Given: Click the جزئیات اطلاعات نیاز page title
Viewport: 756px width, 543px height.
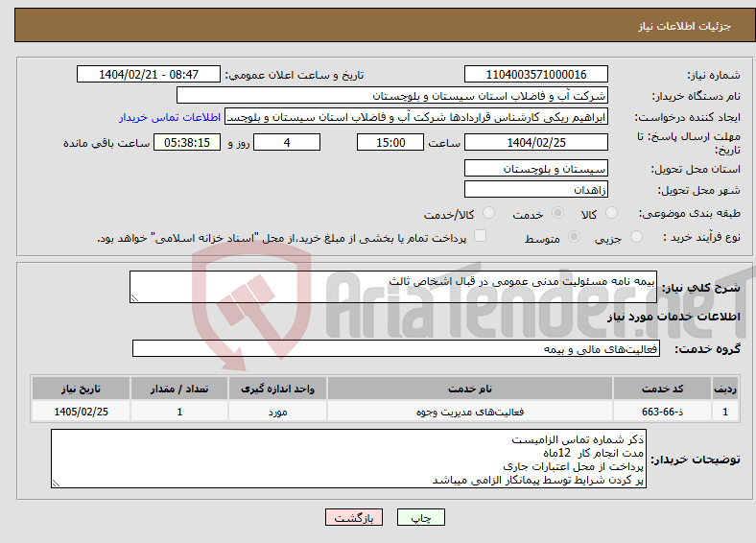Looking at the screenshot, I should coord(685,26).
